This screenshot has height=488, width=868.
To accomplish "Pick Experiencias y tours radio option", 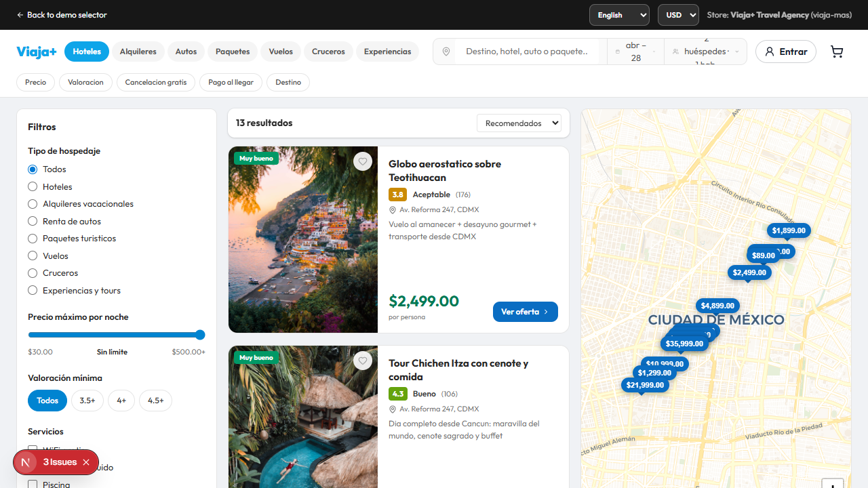I will (33, 290).
